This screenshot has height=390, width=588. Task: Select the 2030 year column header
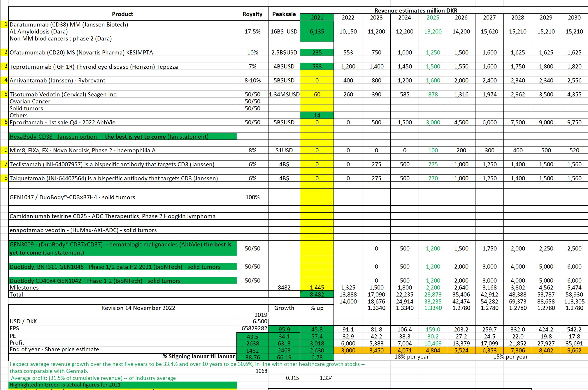(x=574, y=17)
